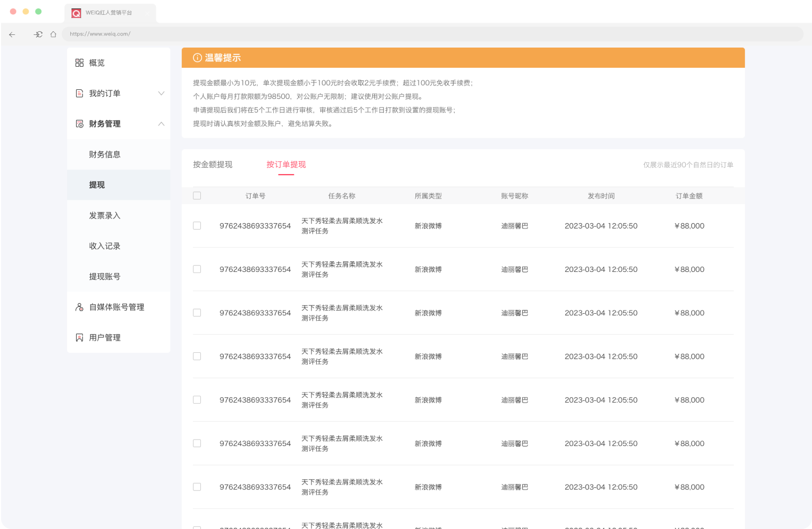Click the info icon on 温馨提示 banner
The height and width of the screenshot is (529, 812).
tap(197, 58)
